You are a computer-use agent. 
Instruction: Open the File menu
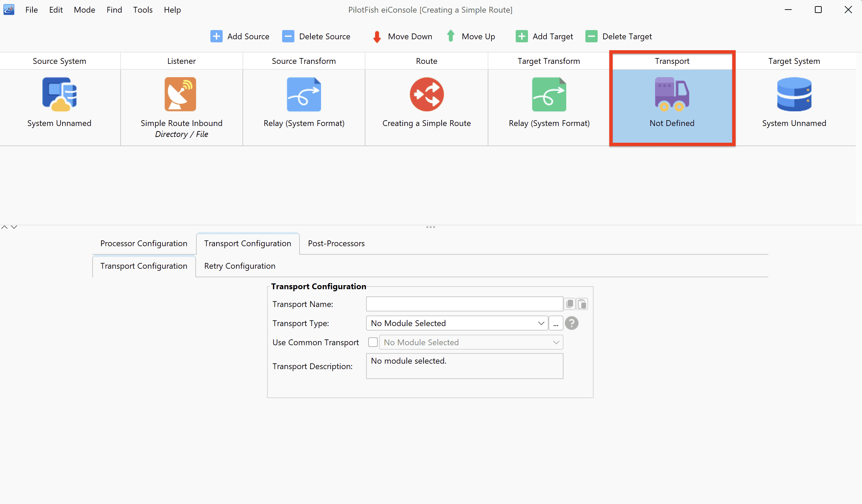point(31,10)
